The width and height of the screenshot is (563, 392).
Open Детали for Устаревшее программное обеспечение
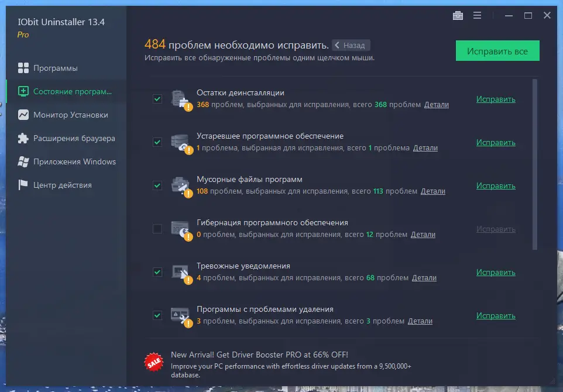(425, 148)
